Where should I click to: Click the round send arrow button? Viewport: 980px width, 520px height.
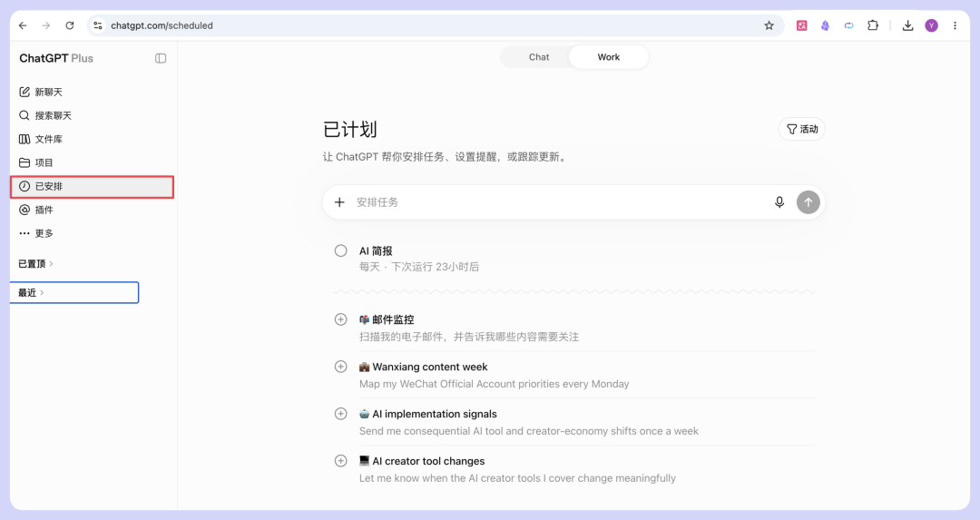808,202
